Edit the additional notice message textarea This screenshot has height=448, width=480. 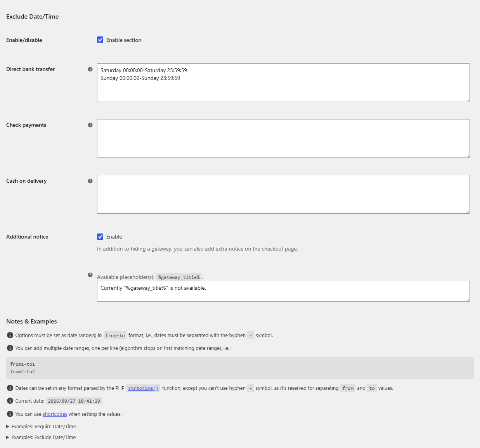pyautogui.click(x=283, y=291)
